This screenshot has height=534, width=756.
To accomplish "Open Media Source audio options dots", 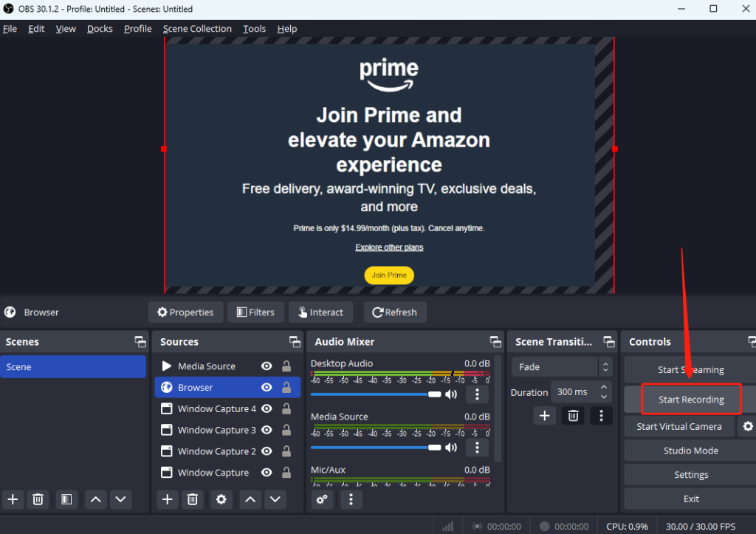I will [478, 447].
